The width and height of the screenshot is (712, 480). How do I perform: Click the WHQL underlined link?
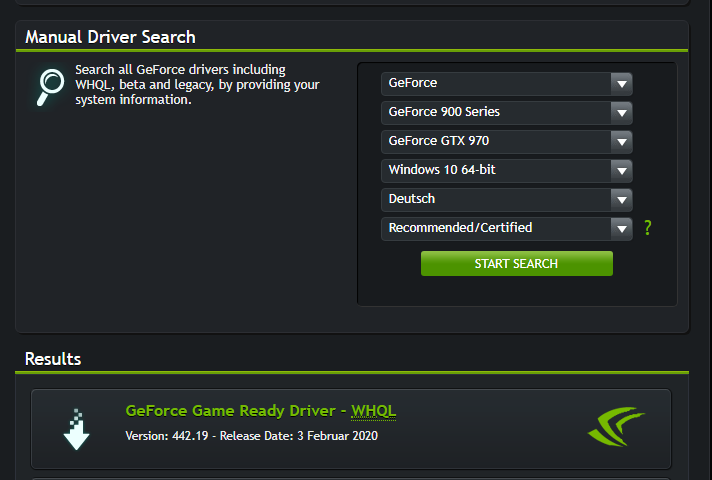(x=373, y=411)
